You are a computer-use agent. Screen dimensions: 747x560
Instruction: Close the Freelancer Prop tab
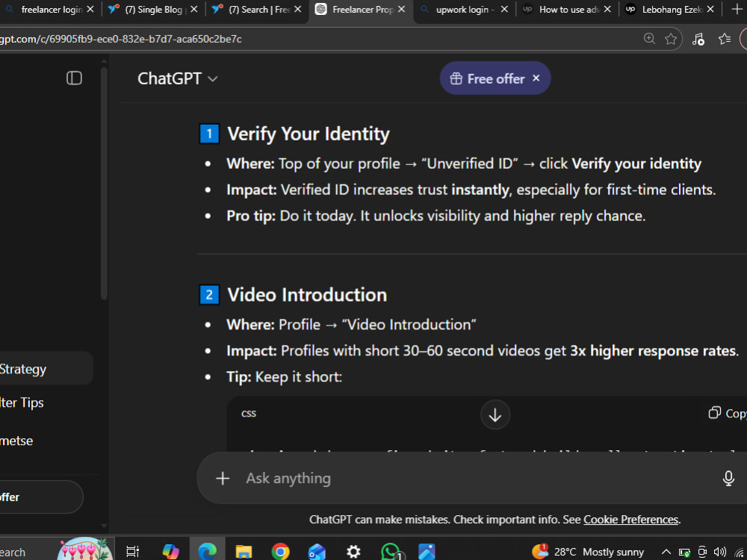401,9
